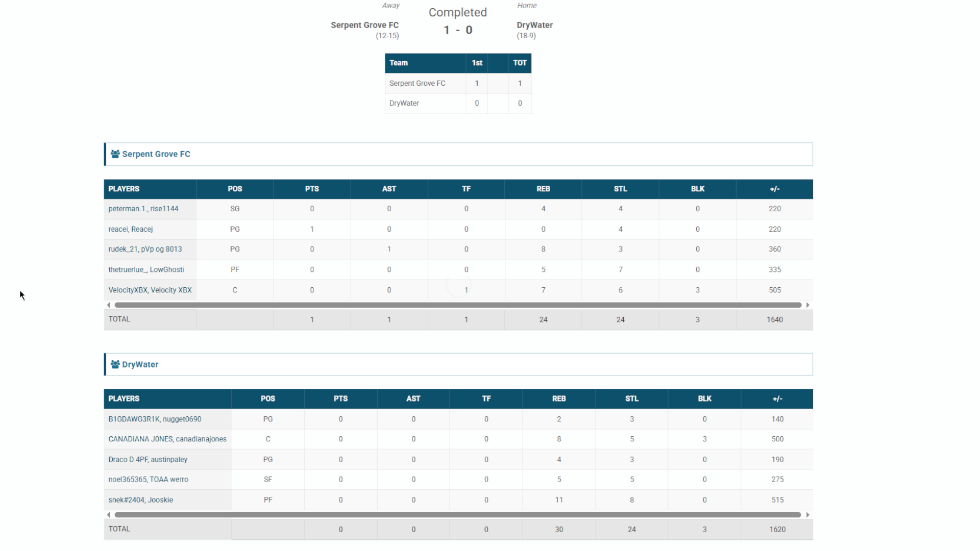The height and width of the screenshot is (551, 980).
Task: Select player snek#2404, Jooskie row
Action: (141, 500)
